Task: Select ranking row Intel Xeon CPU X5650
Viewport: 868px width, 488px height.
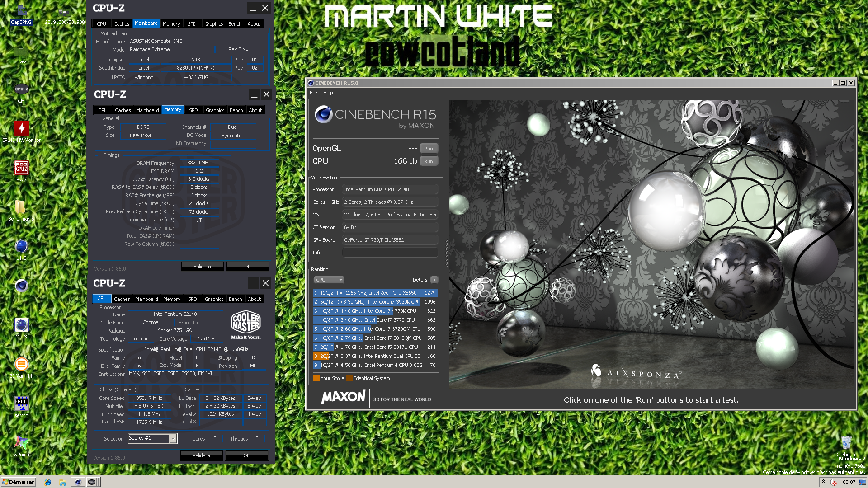Action: [375, 293]
